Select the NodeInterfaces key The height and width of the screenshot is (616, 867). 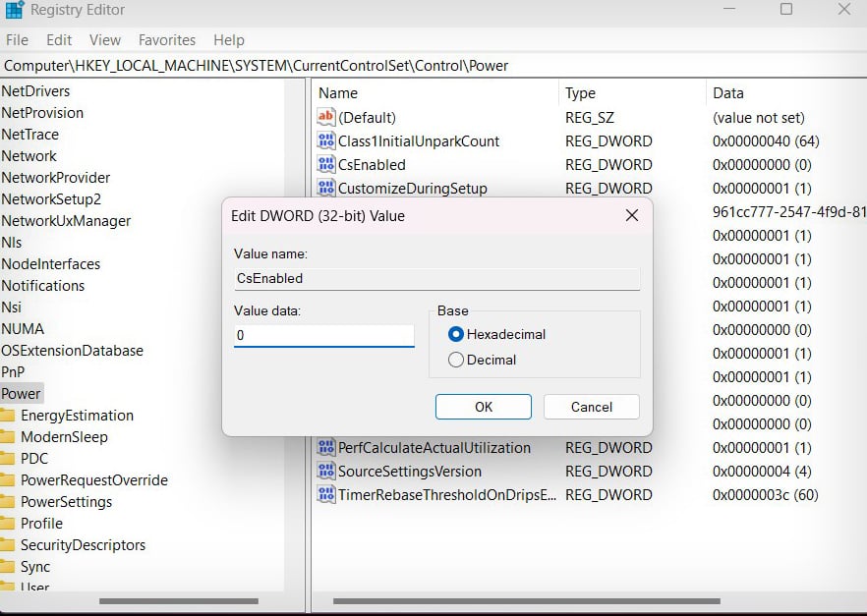tap(51, 263)
